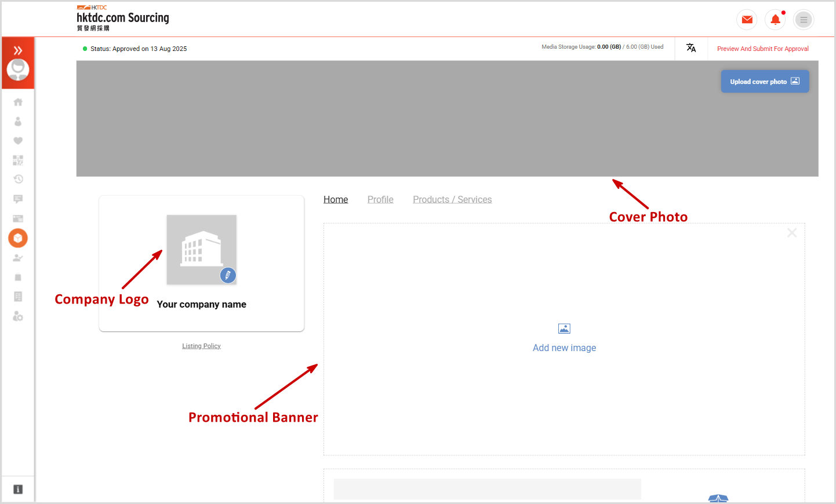Click the hktdc.com Sourcing logo

point(123,18)
